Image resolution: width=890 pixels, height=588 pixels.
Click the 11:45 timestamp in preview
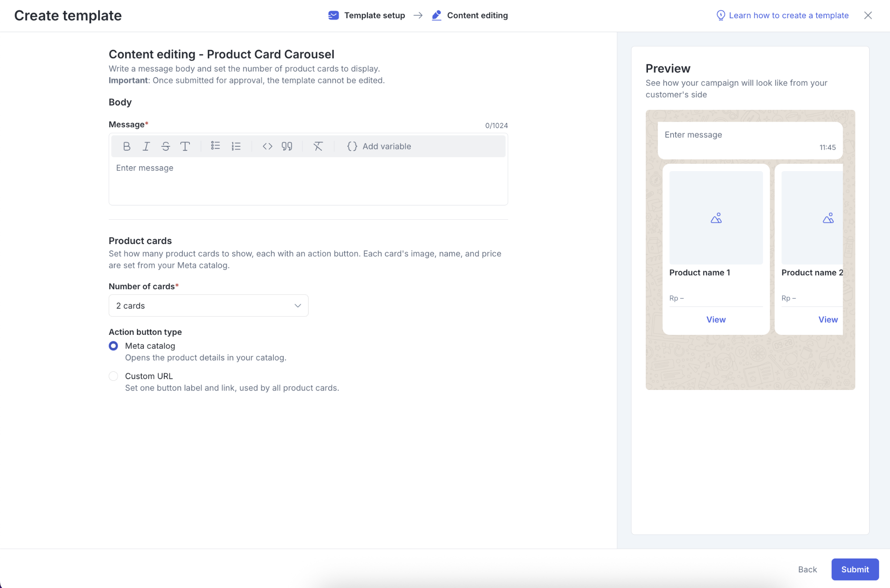click(x=827, y=148)
